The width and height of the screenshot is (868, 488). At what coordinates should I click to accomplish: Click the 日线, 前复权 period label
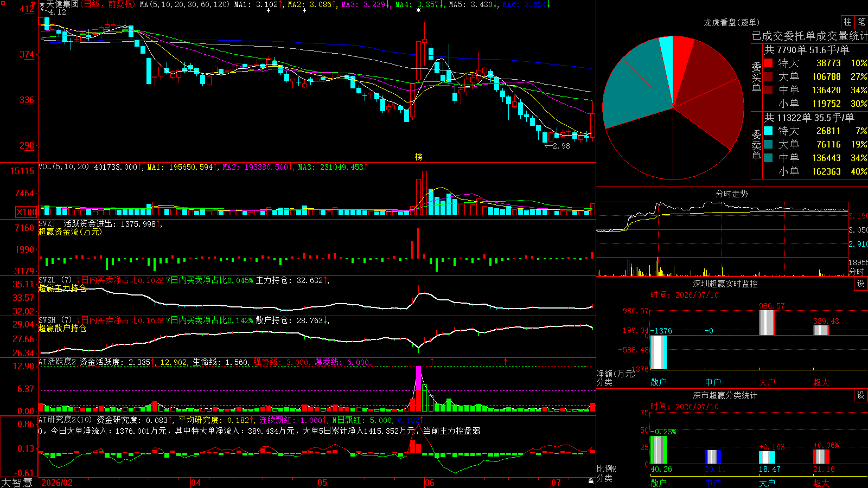coord(108,4)
